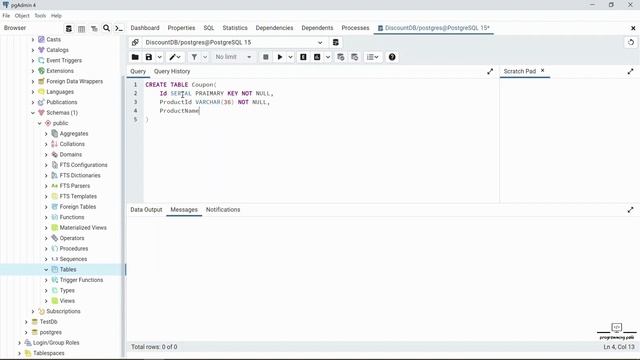
Task: Switch to the Query History tab
Action: click(172, 71)
